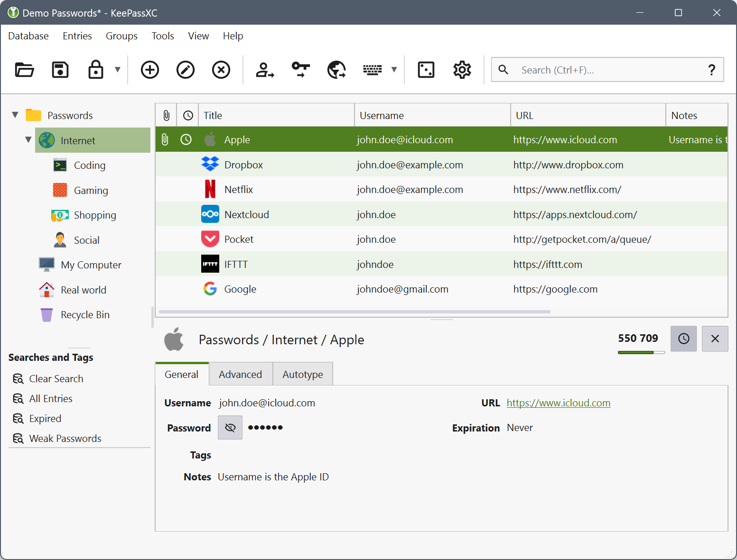Viewport: 737px width, 560px height.
Task: Open application settings via the gear icon
Action: click(461, 69)
